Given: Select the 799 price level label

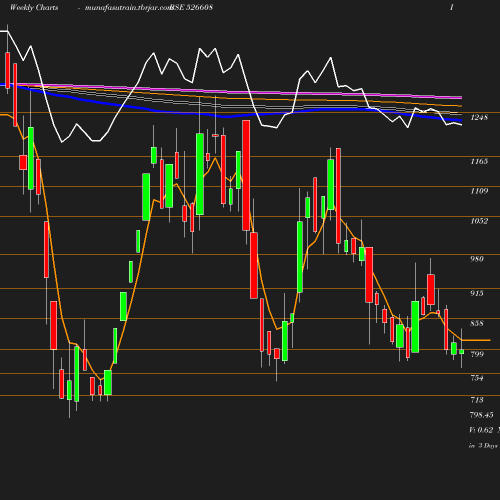Looking at the screenshot, I should (x=477, y=354).
